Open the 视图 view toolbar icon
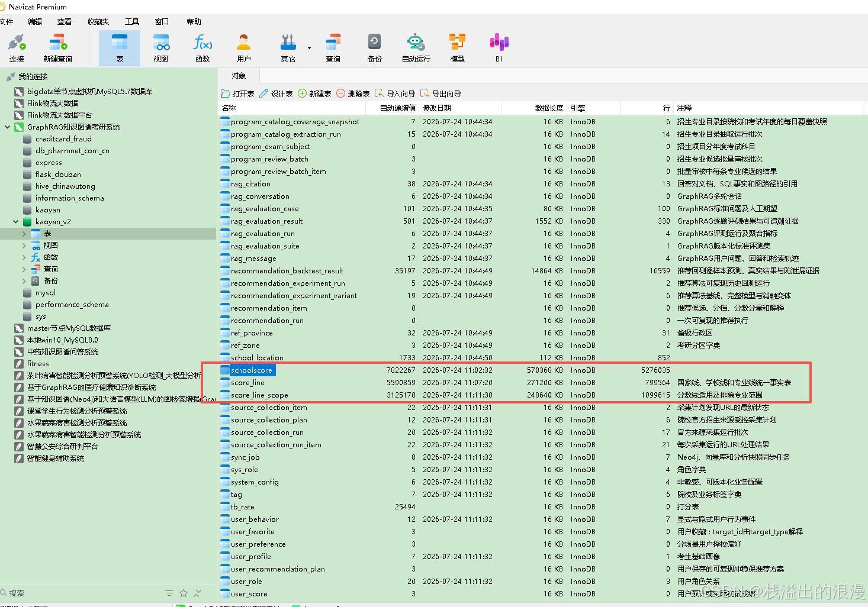868x607 pixels. pyautogui.click(x=161, y=48)
